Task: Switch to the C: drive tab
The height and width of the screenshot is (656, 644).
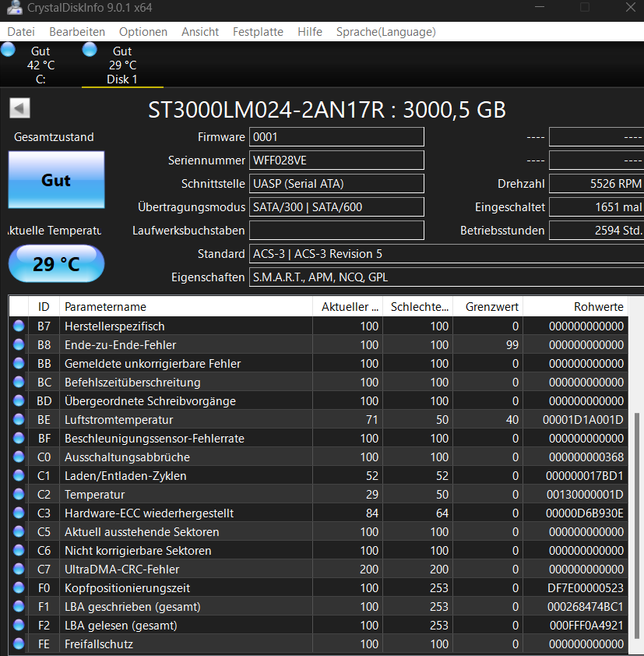Action: [40, 65]
